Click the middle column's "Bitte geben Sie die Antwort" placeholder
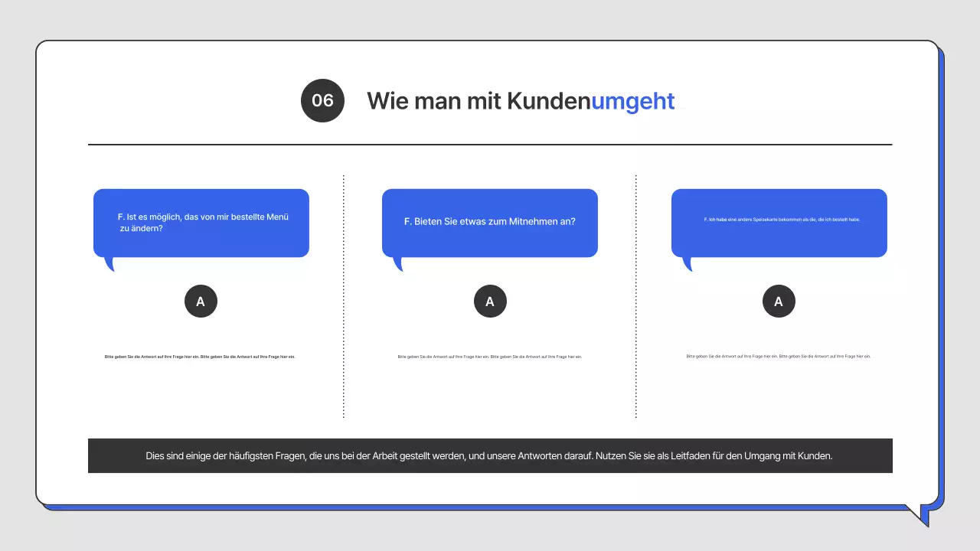Viewport: 980px width, 551px height. [490, 356]
